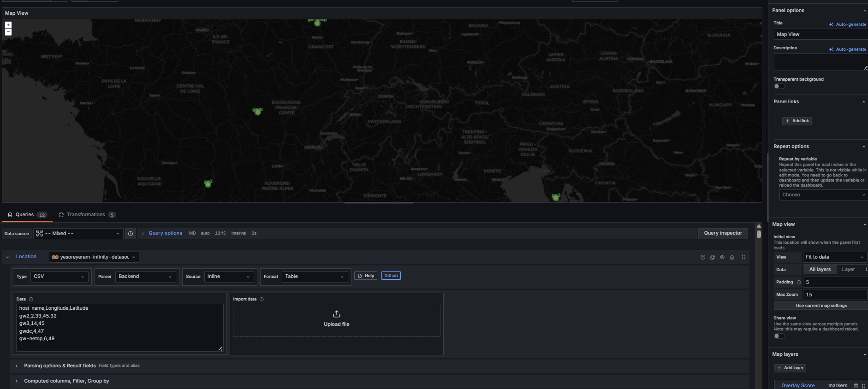Auto-generate the panel title
868x389 pixels.
847,24
